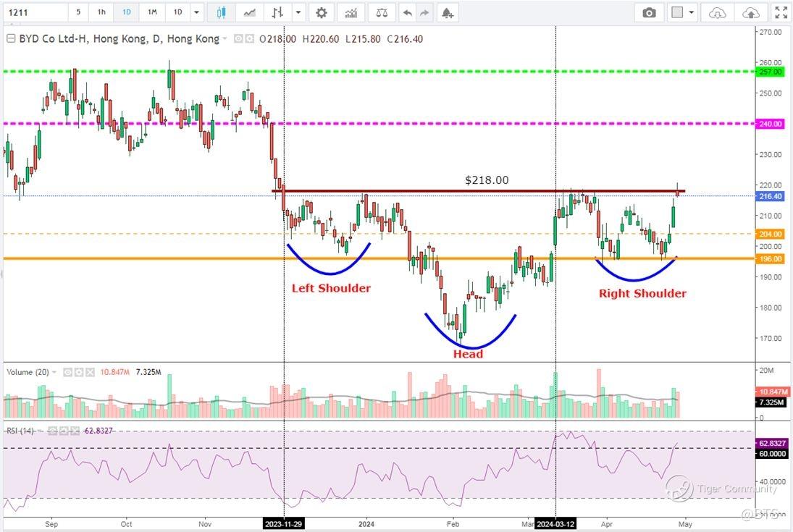Undo the last chart action

[x=407, y=12]
